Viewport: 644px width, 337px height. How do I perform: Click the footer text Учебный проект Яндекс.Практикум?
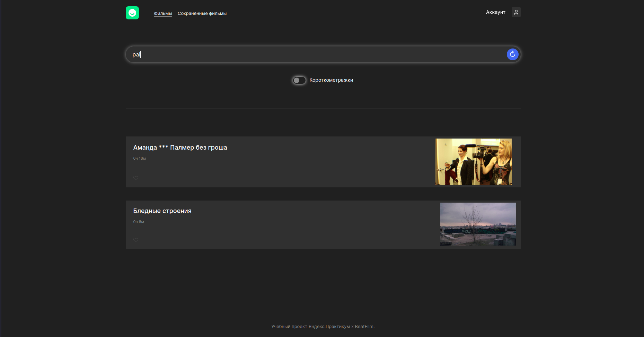tap(310, 326)
